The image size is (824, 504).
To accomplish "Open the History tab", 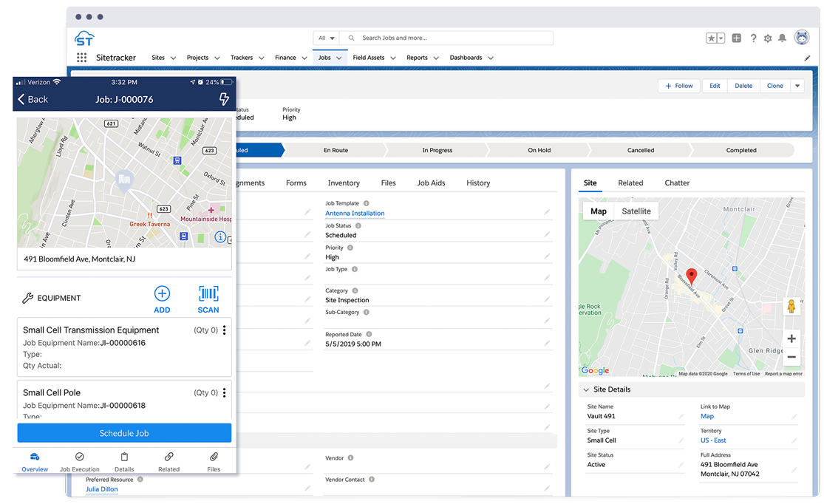I will click(478, 183).
